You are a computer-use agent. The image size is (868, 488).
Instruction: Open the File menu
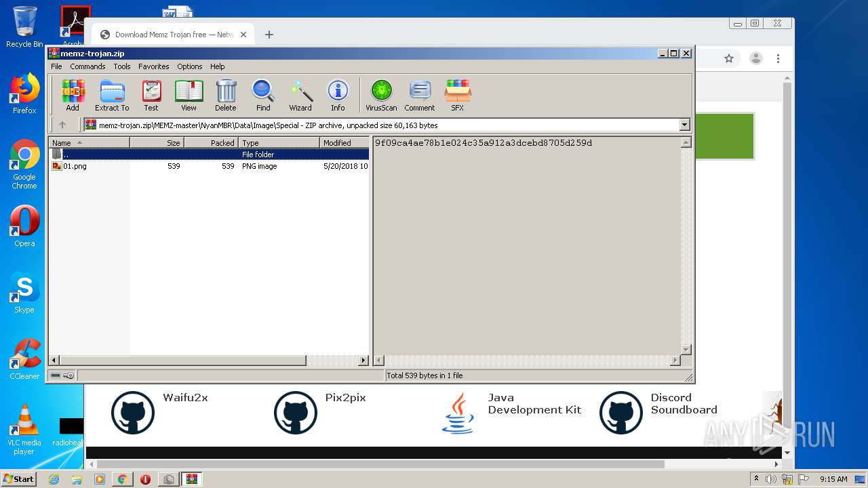click(x=56, y=66)
